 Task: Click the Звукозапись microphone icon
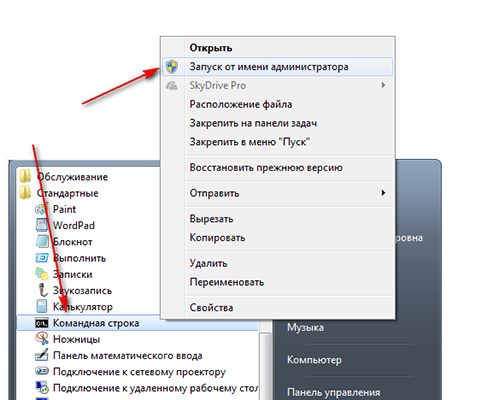tap(42, 290)
